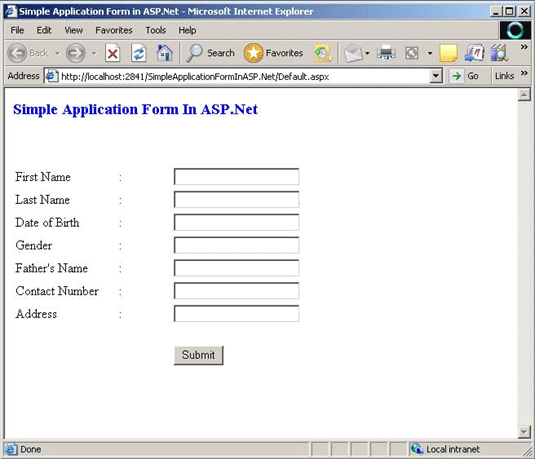535x459 pixels.
Task: Expand the Mail icon dropdown arrow
Action: coord(367,53)
